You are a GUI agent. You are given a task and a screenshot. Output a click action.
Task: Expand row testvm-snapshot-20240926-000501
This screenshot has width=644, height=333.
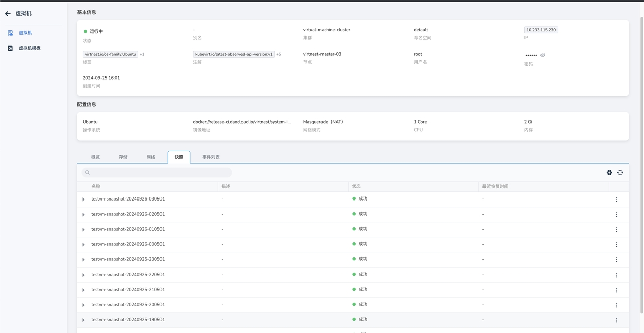[x=84, y=245]
